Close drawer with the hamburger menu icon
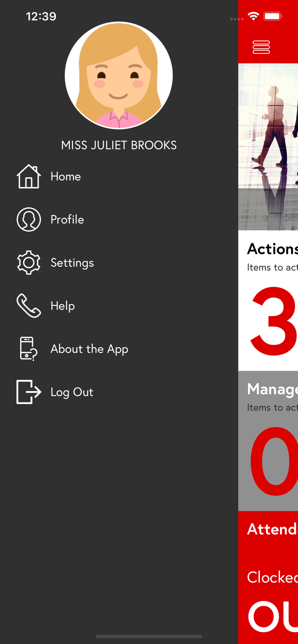Image resolution: width=298 pixels, height=644 pixels. point(261,47)
